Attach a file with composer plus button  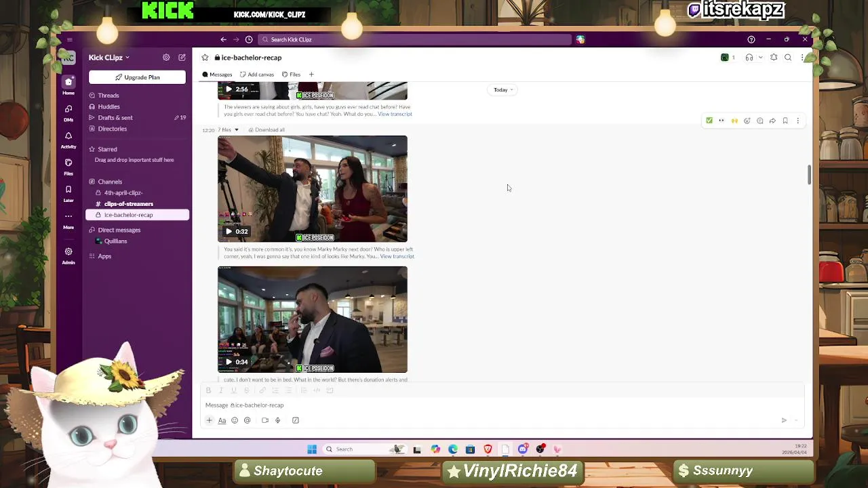[x=210, y=420]
